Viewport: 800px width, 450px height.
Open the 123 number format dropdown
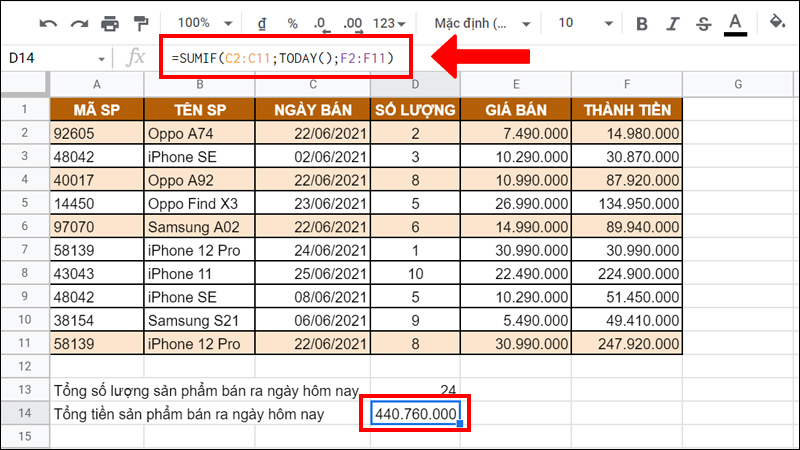point(389,22)
